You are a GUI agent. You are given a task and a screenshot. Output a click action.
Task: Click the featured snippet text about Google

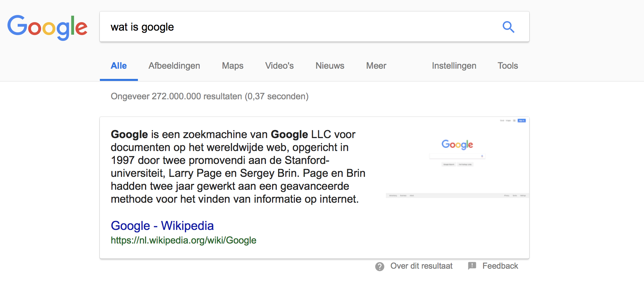238,167
